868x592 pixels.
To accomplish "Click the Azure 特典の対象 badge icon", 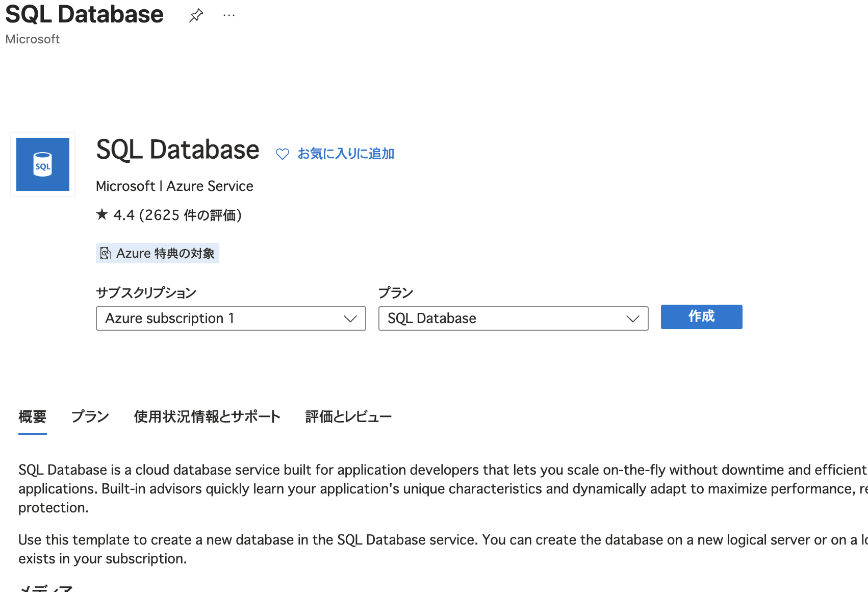I will pos(106,253).
